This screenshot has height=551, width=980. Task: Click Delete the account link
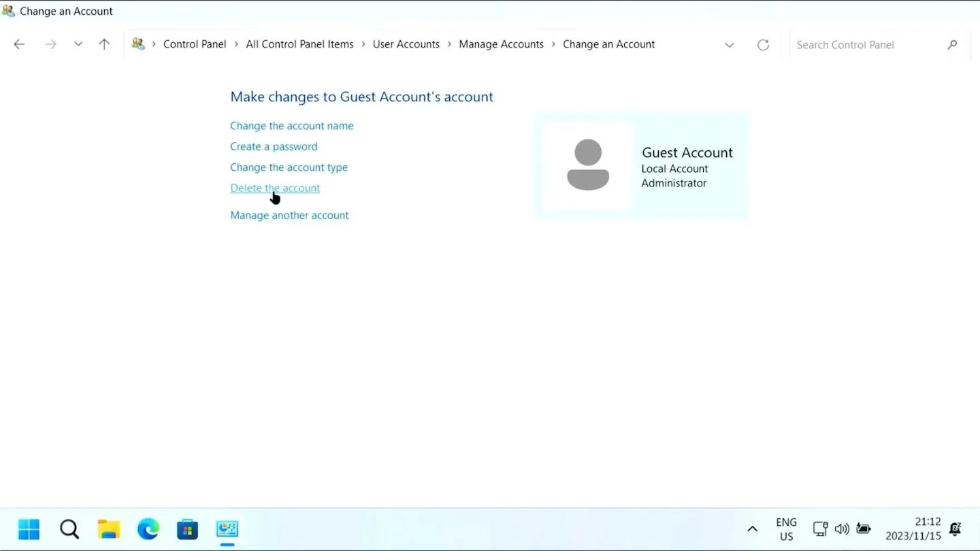tap(275, 188)
